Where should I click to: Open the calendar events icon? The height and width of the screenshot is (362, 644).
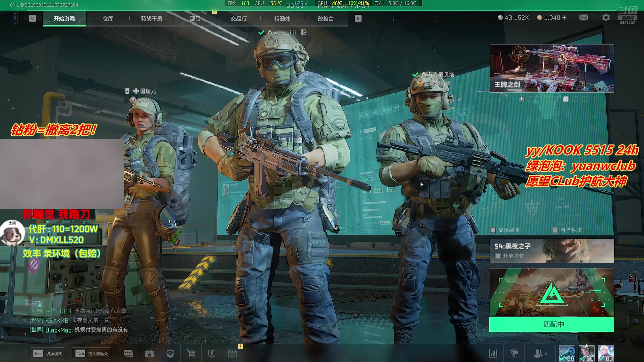click(232, 354)
